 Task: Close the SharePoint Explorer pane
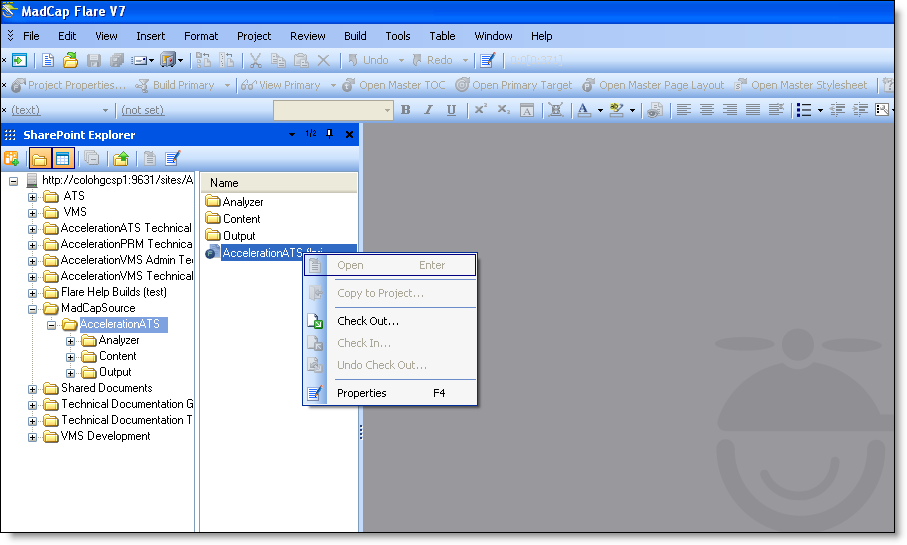(x=349, y=134)
